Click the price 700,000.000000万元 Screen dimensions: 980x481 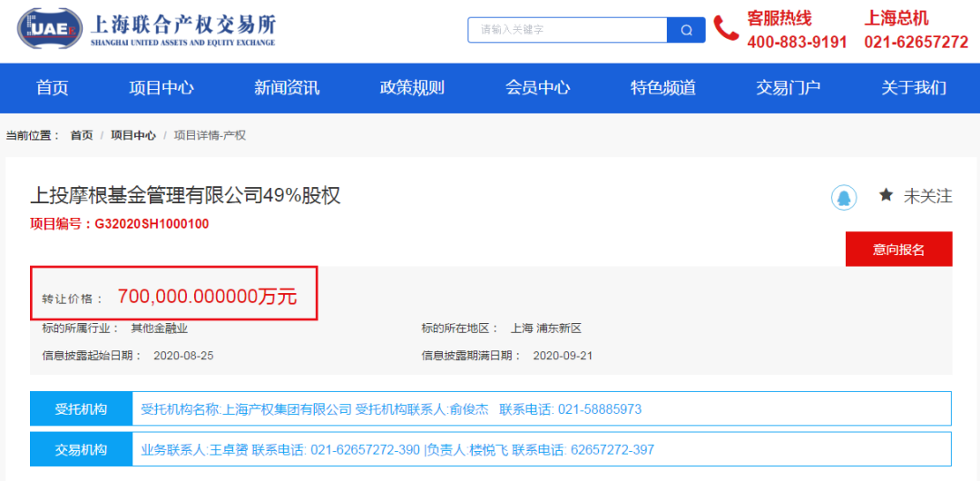tap(207, 297)
